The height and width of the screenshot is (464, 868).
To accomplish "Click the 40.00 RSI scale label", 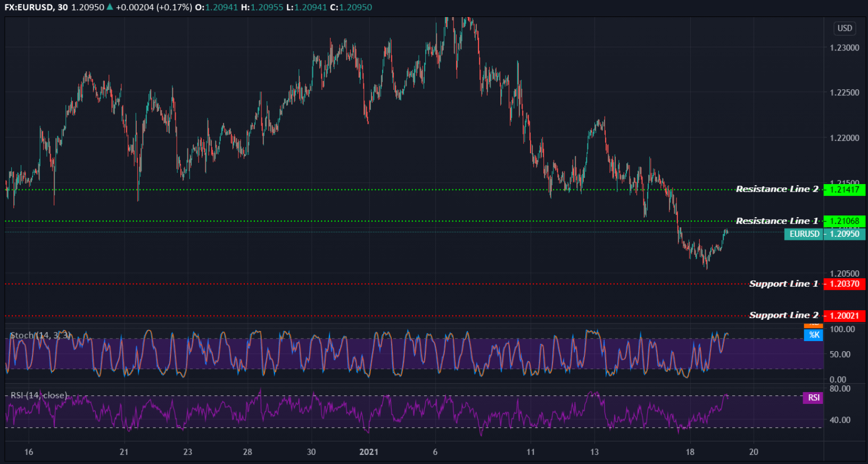I will pyautogui.click(x=840, y=420).
